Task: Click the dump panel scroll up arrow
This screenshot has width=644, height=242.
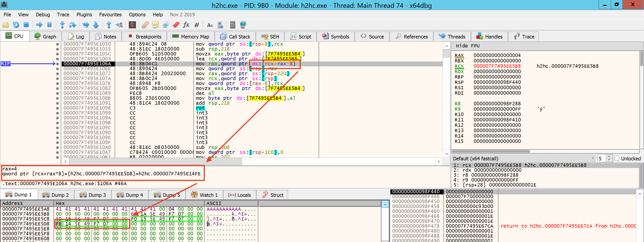Action: click(x=385, y=204)
